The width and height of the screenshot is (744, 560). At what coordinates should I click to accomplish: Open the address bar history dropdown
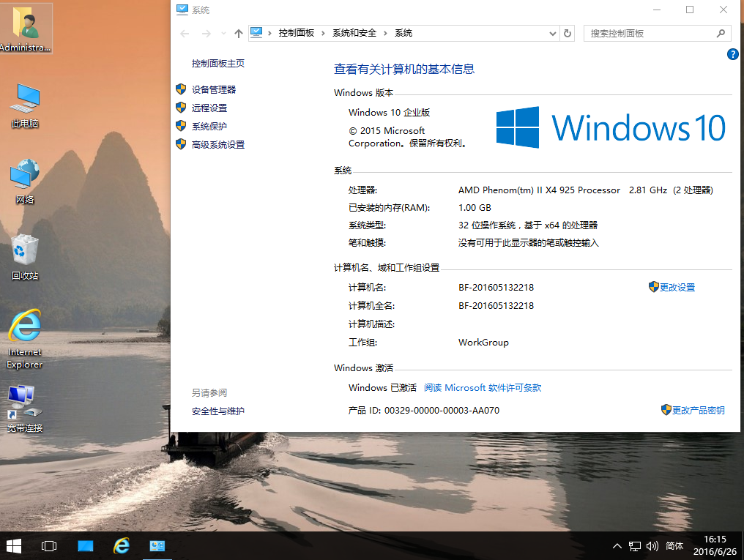(x=552, y=33)
